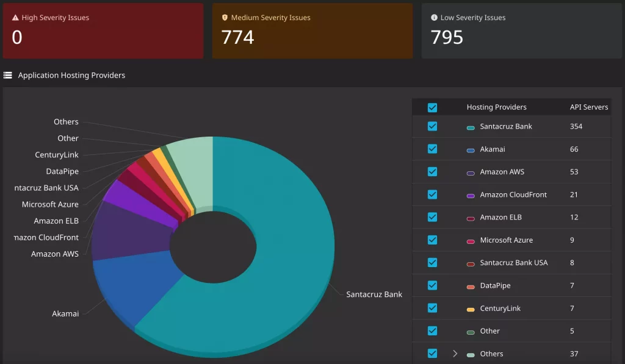The image size is (625, 364).
Task: Click the 66 value in Akamai row
Action: point(574,149)
